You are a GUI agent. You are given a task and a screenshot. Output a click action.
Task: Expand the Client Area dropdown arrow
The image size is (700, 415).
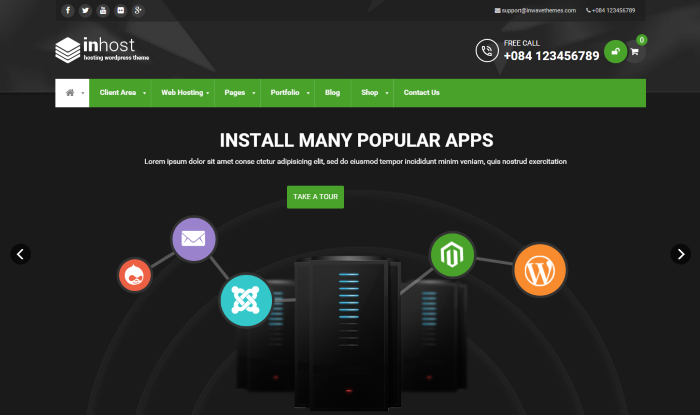(144, 93)
